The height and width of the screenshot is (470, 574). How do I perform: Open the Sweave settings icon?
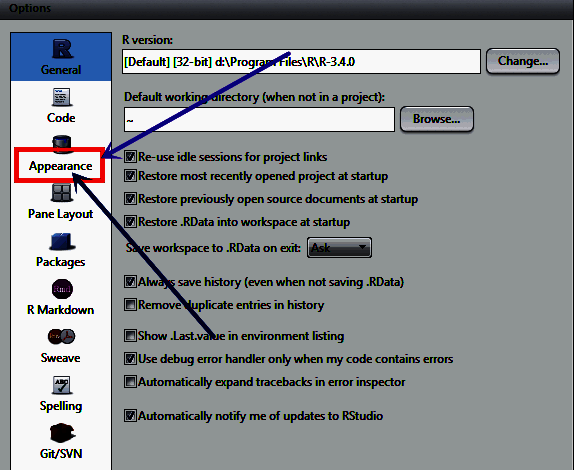[62, 337]
